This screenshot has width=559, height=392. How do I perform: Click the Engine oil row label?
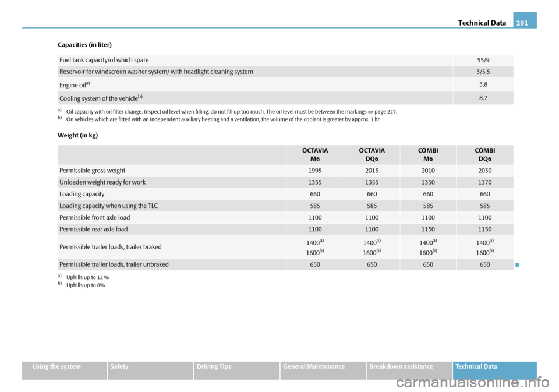(73, 85)
